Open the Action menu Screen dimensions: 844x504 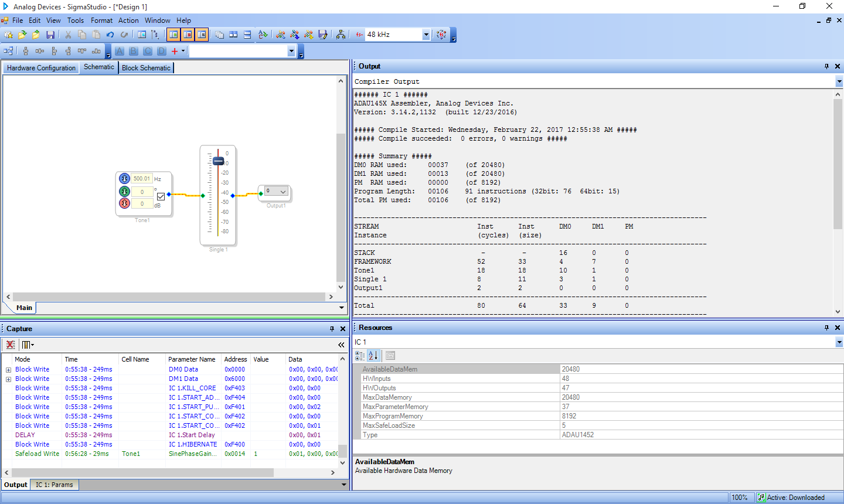[128, 20]
